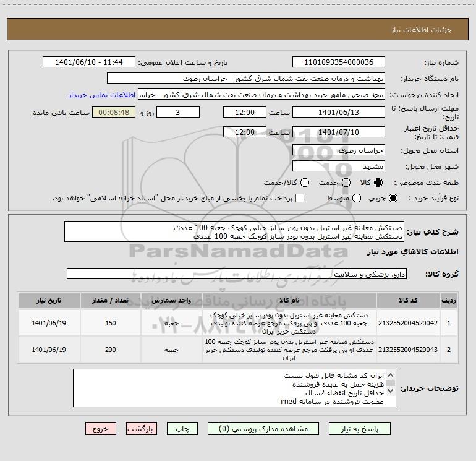This screenshot has width=476, height=461.
Task: Click the استان محل تحویل field
Action: pos(339,150)
